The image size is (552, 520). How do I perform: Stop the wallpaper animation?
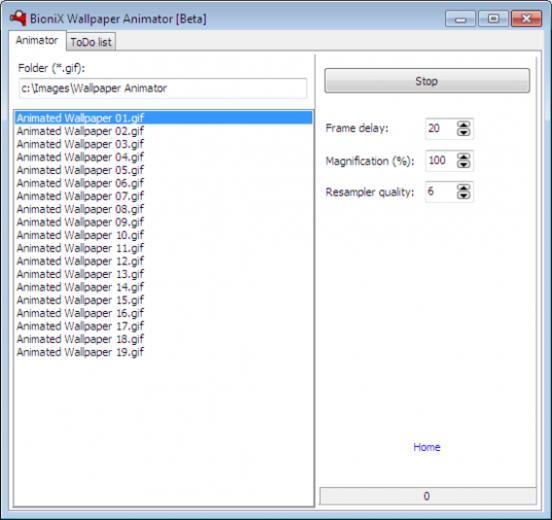427,81
